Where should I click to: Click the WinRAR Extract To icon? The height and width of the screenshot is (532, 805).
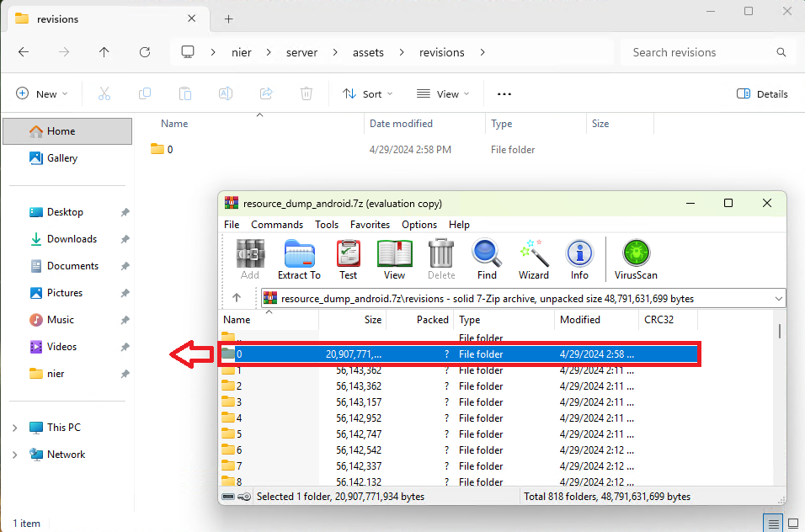[299, 253]
